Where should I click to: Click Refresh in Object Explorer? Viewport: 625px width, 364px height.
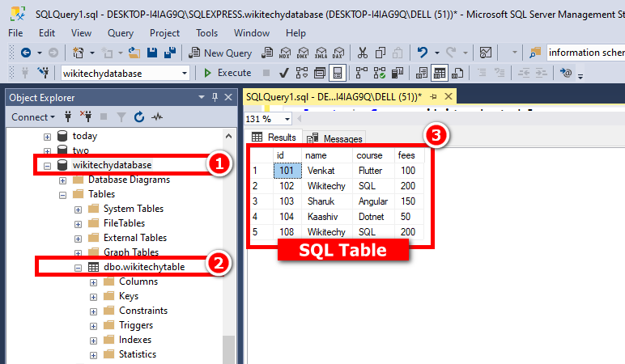tap(138, 117)
